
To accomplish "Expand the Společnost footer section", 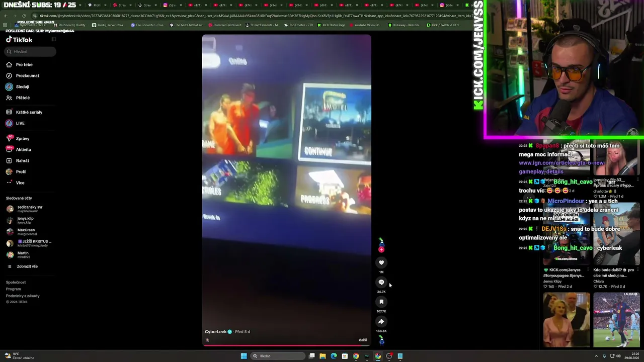I will 16,283.
